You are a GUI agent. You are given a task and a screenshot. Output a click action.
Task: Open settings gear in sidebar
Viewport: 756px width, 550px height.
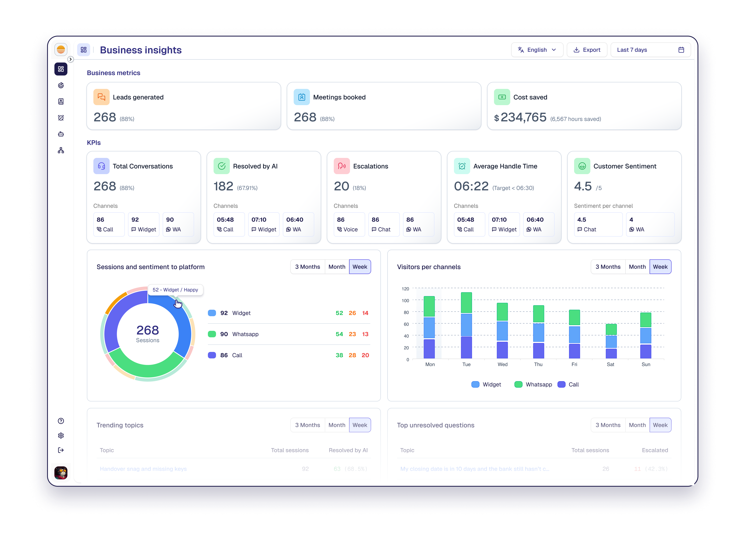click(x=61, y=435)
